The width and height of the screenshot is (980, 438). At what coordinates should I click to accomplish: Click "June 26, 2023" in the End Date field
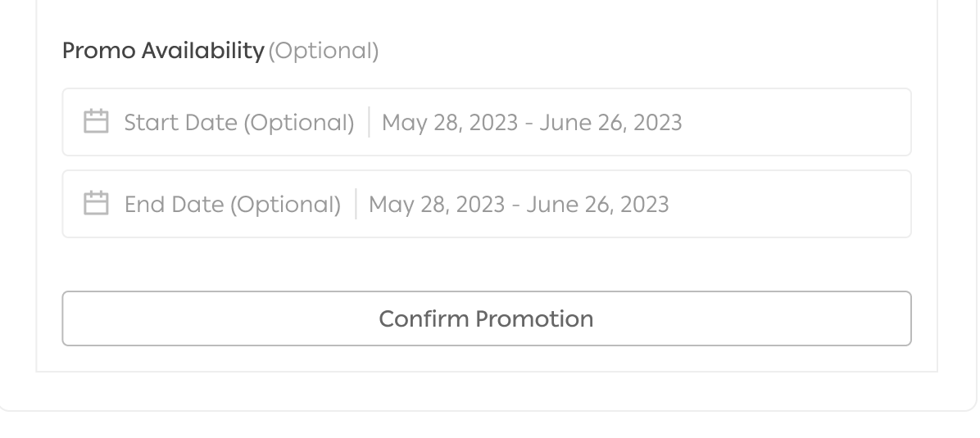[597, 204]
